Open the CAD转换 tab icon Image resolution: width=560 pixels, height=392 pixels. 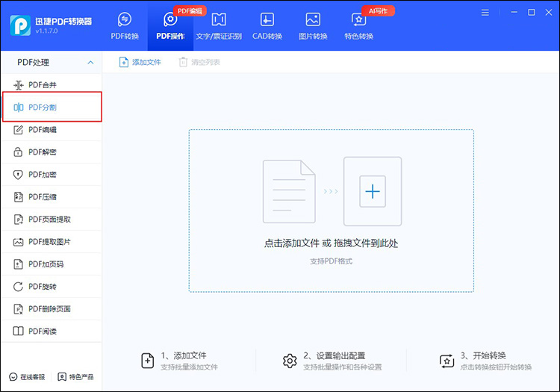tap(267, 19)
